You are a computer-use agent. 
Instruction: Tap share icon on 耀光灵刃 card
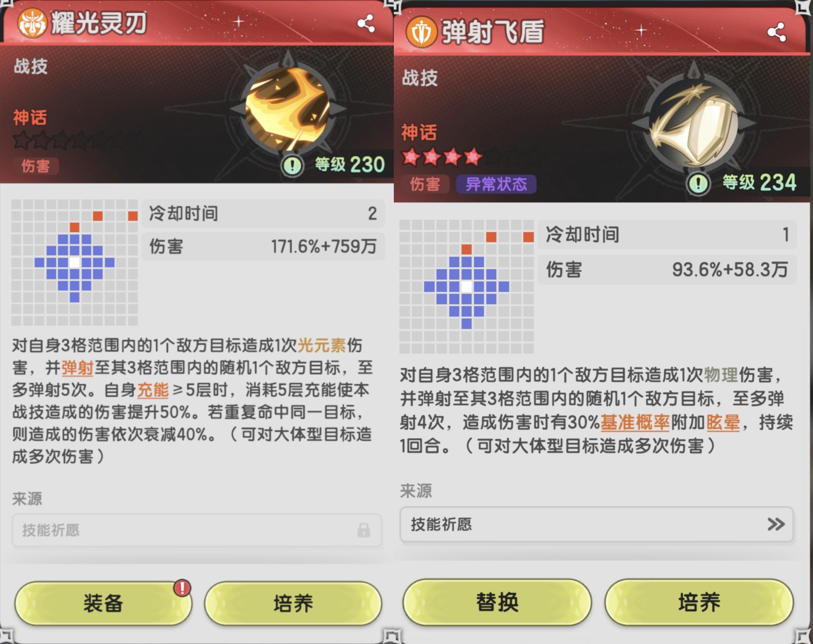pos(366,23)
